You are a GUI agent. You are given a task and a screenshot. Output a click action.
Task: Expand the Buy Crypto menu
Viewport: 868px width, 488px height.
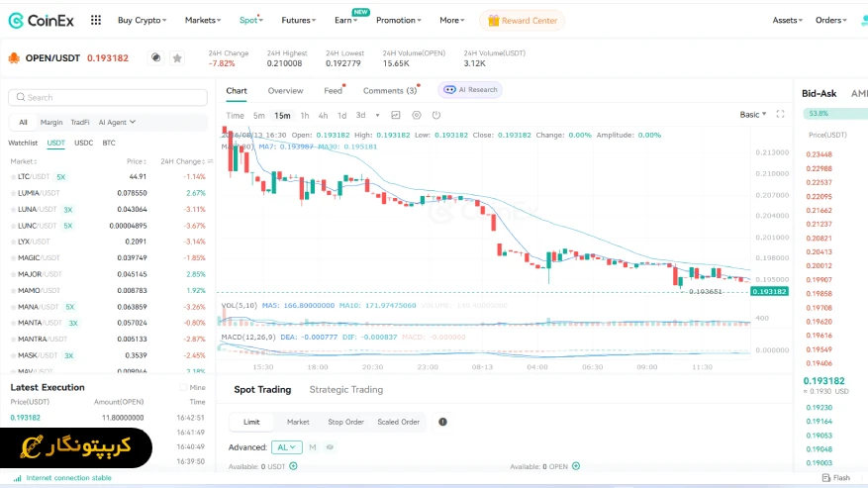143,20
